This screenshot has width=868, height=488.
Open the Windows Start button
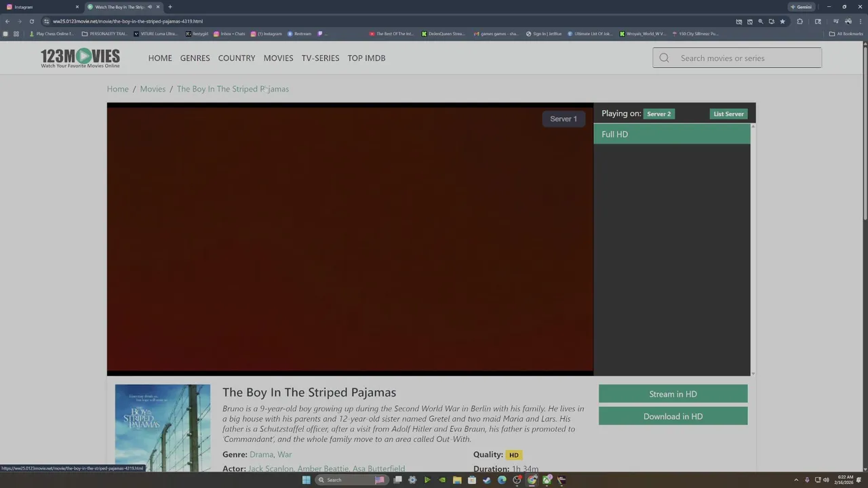[x=307, y=480]
